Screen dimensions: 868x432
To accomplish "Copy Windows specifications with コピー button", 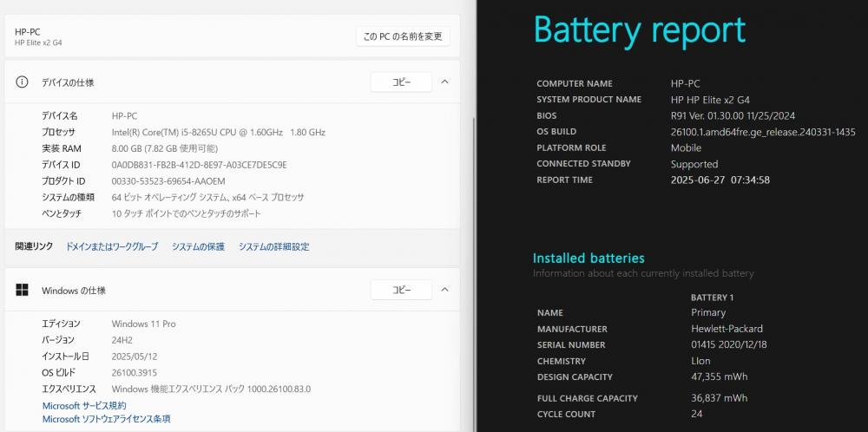I will [401, 289].
